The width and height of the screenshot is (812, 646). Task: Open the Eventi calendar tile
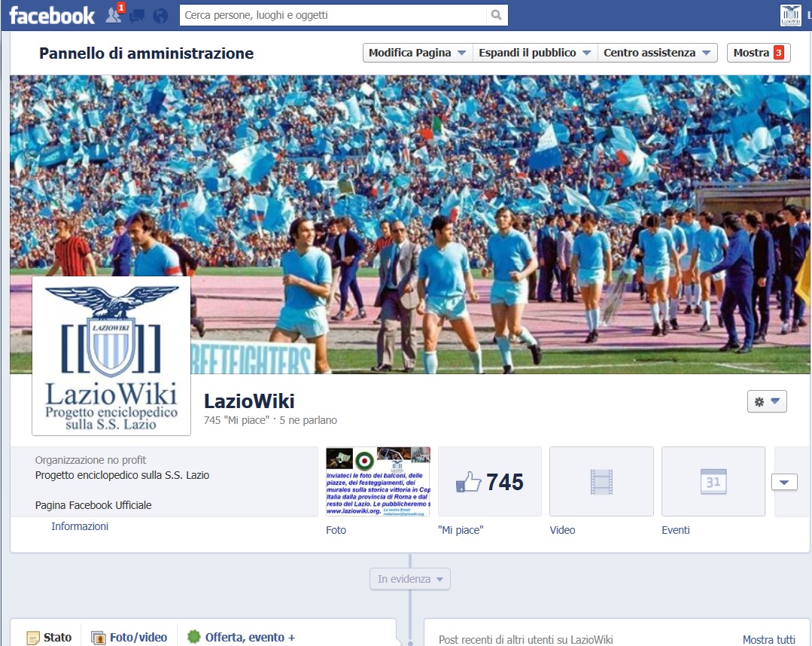point(713,481)
